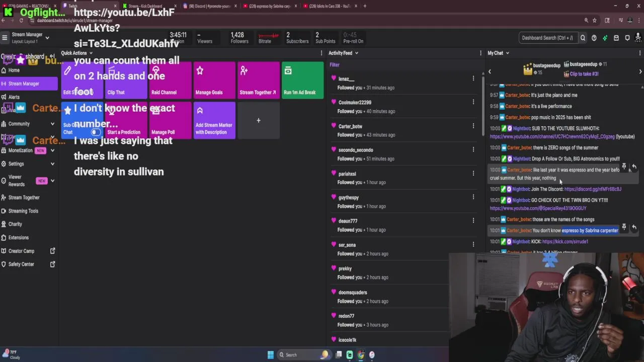
Task: Open the whispers speech bubble icon
Action: coord(627,38)
